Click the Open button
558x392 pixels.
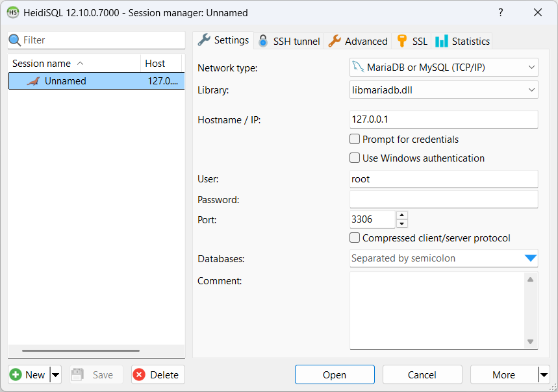(x=335, y=374)
